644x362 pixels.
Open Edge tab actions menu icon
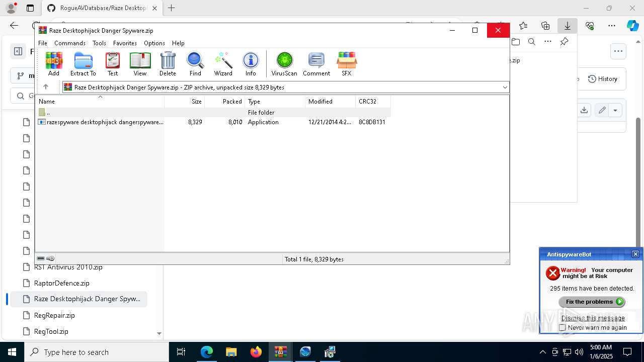[x=30, y=8]
